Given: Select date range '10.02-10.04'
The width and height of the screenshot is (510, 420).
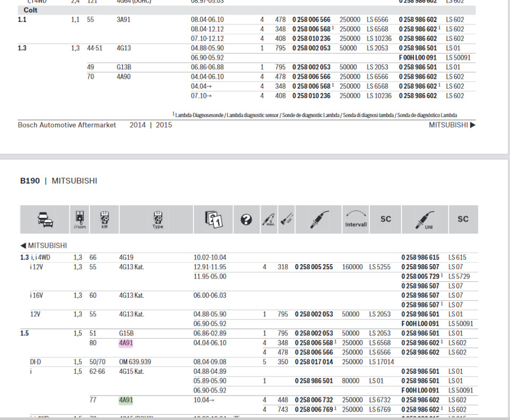Looking at the screenshot, I should (210, 257).
